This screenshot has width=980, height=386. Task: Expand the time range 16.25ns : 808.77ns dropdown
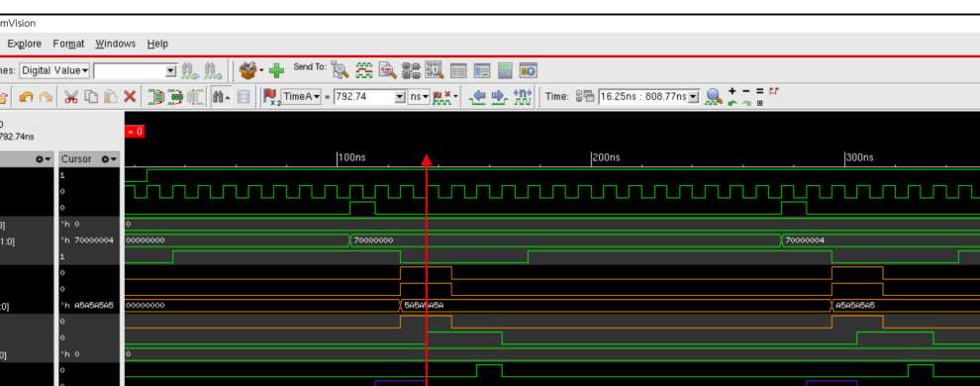[694, 97]
